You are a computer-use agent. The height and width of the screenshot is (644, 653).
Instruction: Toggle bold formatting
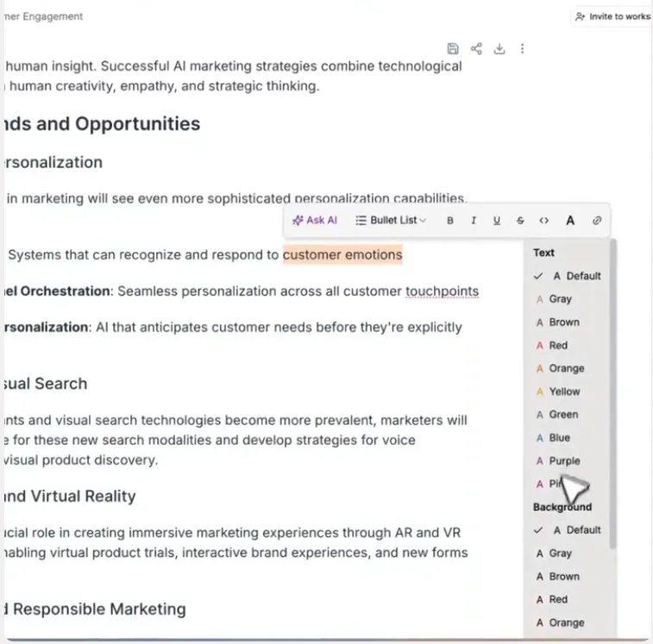(450, 221)
